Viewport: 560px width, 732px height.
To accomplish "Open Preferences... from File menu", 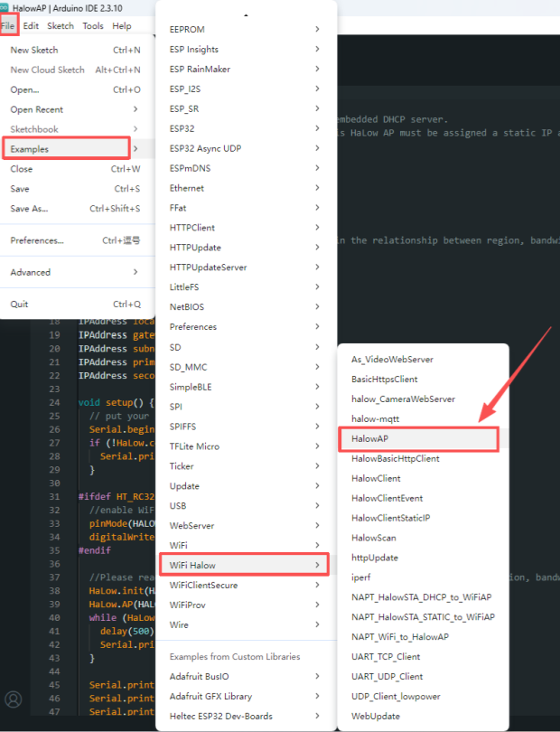I will (x=77, y=240).
